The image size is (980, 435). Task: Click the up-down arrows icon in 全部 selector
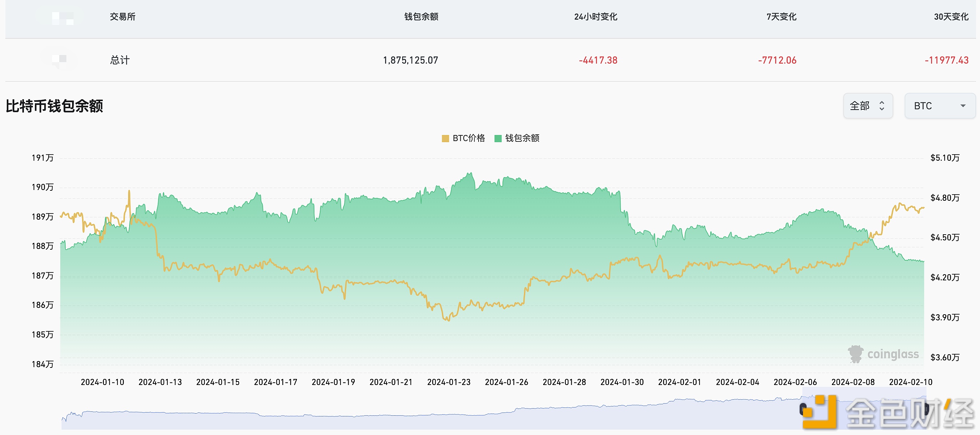tap(882, 106)
